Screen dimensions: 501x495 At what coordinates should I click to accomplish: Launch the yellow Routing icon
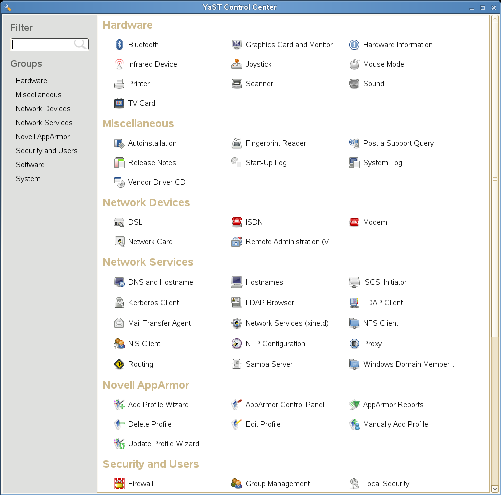119,364
